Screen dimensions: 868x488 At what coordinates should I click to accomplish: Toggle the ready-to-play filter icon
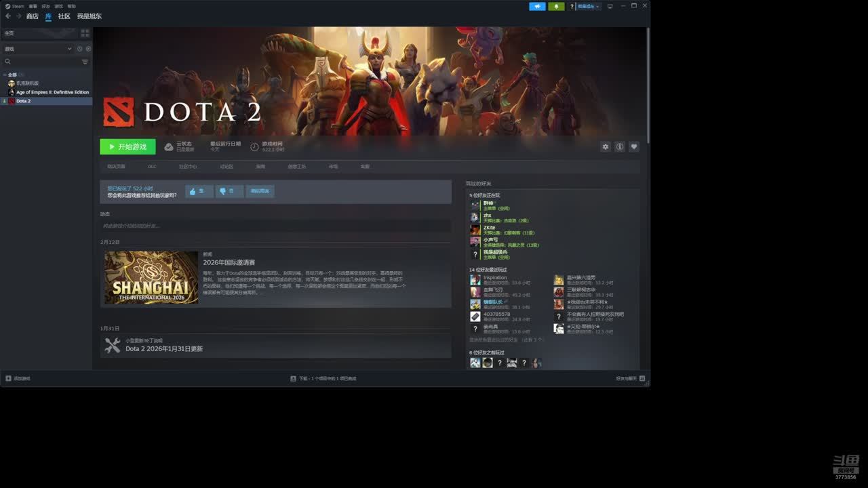pyautogui.click(x=88, y=49)
